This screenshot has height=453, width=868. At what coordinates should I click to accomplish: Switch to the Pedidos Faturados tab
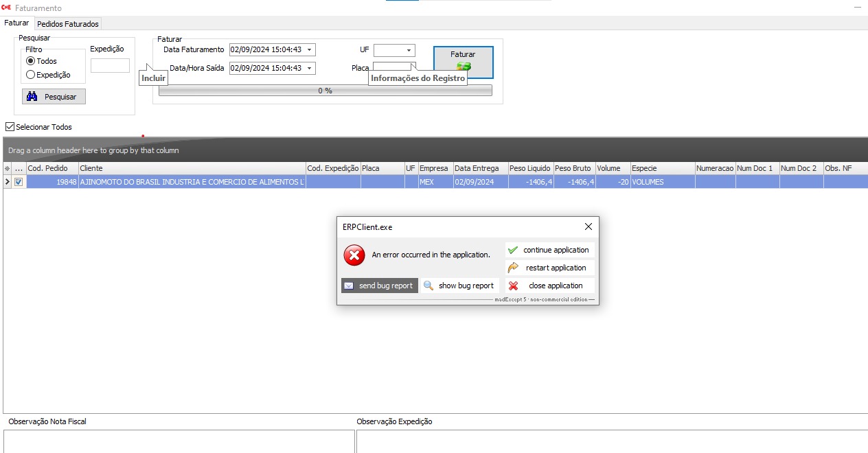click(x=68, y=24)
